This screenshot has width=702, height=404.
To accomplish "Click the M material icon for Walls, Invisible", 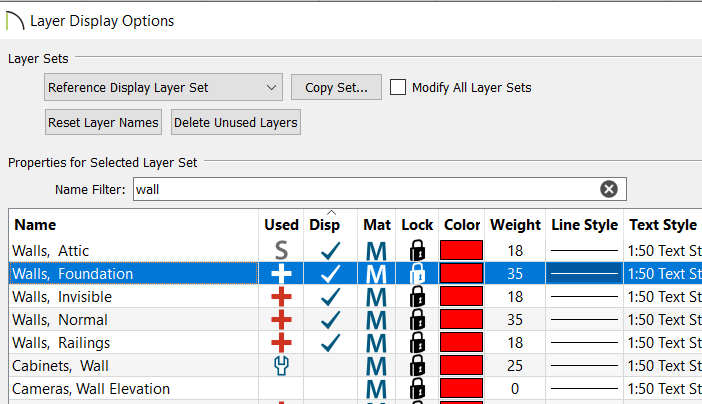I will click(376, 297).
